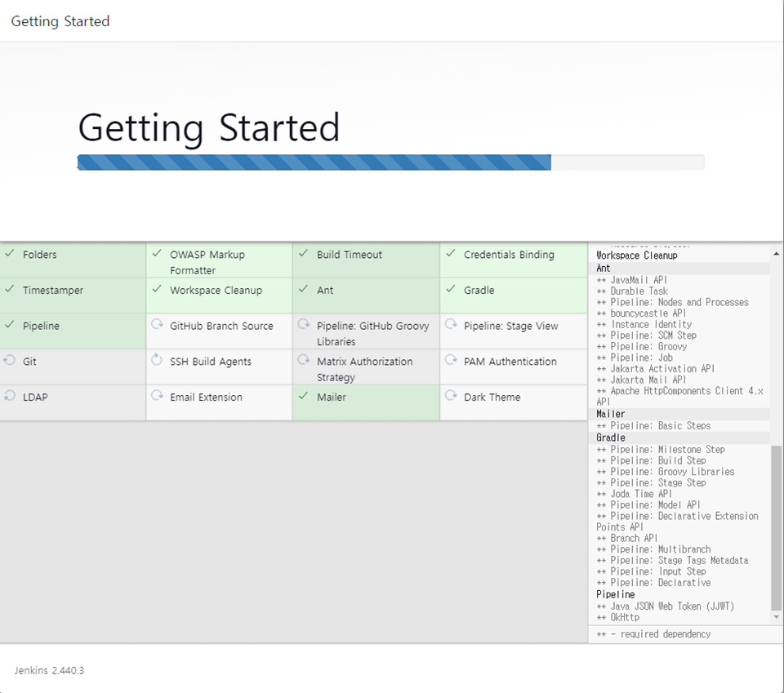This screenshot has height=693, width=784.
Task: Click the JavaMail API log entry
Action: coord(632,280)
